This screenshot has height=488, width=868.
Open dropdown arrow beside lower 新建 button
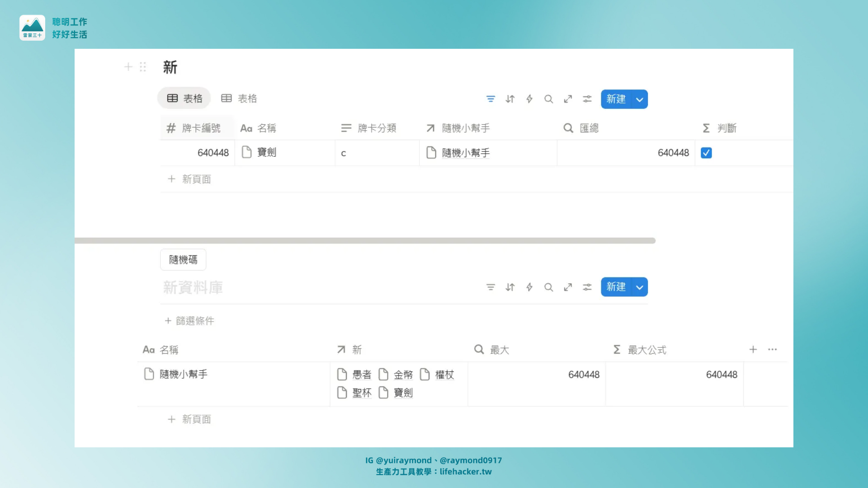(x=640, y=287)
